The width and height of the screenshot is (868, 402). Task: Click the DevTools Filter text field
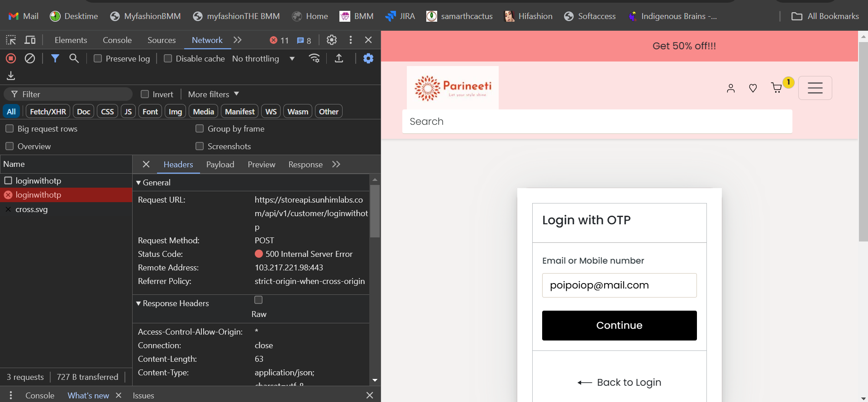[x=68, y=94]
